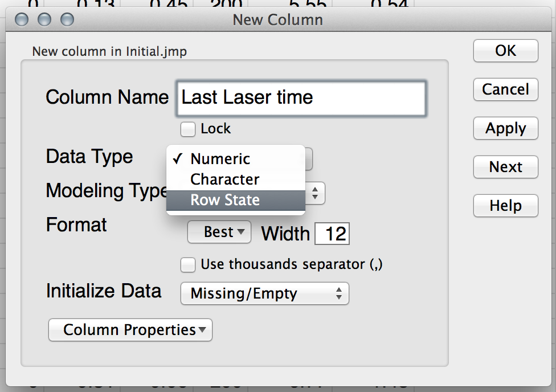Enable the Lock checkbox

(188, 129)
